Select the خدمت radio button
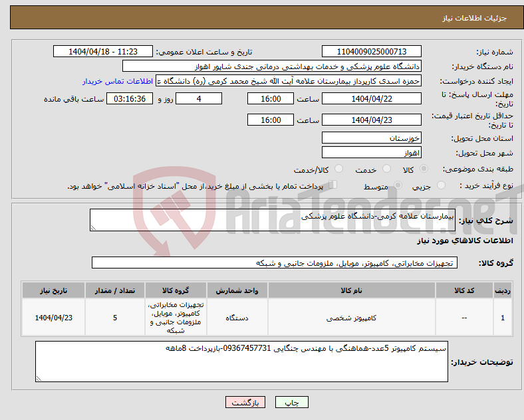 (x=386, y=169)
